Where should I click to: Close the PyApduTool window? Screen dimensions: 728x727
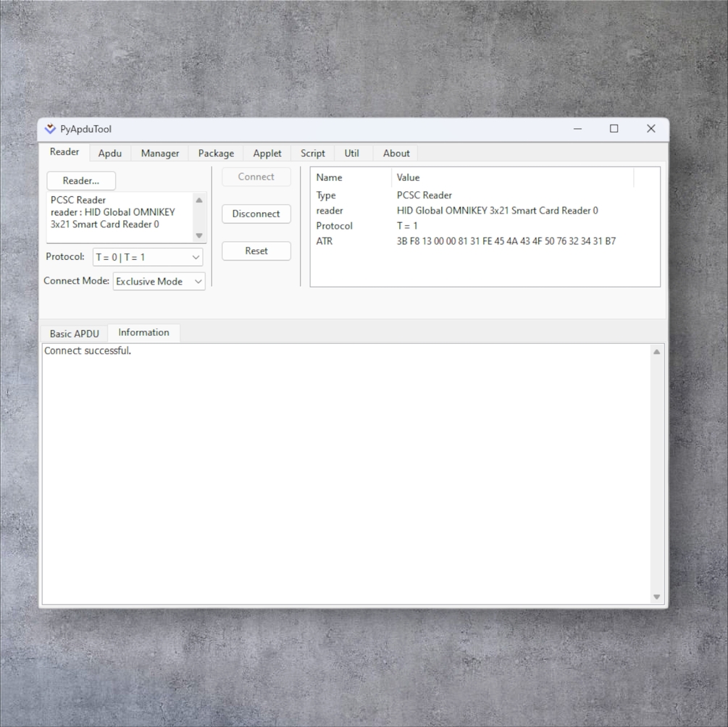(651, 129)
